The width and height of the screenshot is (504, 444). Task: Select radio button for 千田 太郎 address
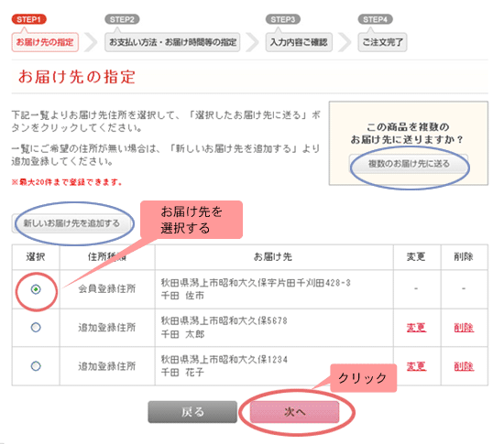tap(36, 328)
